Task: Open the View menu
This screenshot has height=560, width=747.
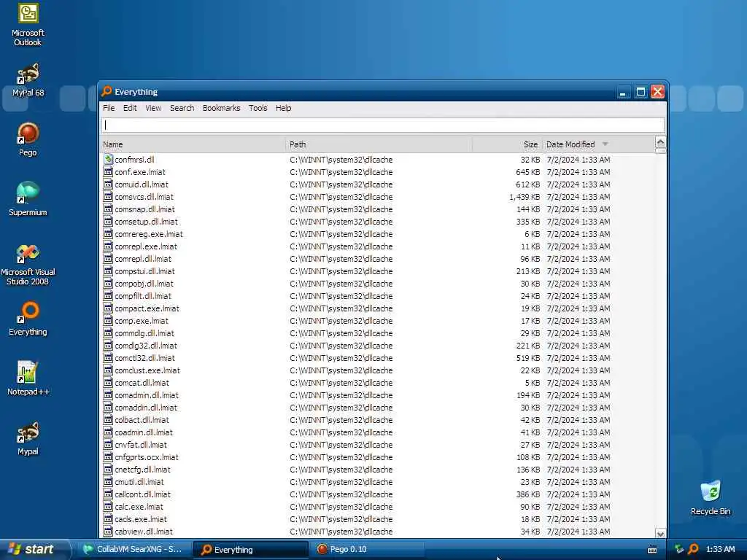Action: point(153,108)
